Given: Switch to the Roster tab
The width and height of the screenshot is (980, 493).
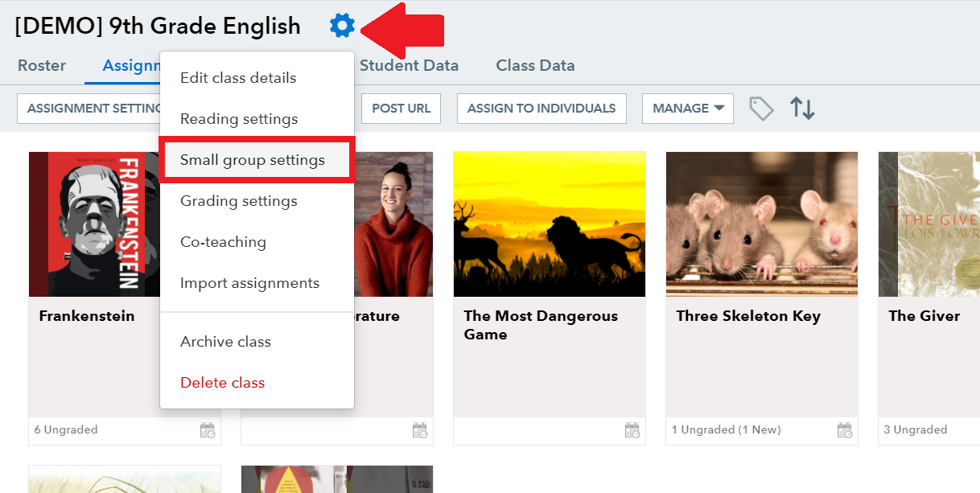Looking at the screenshot, I should [42, 66].
